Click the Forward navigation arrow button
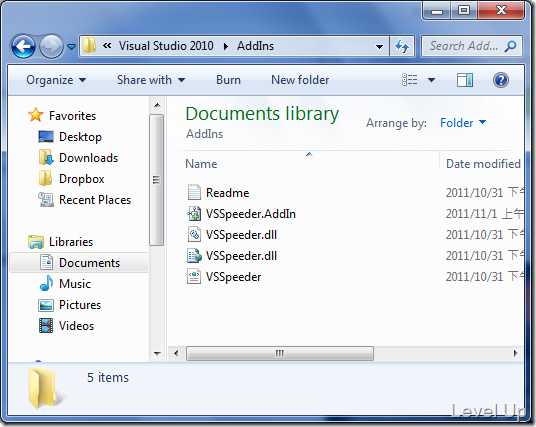 click(51, 46)
